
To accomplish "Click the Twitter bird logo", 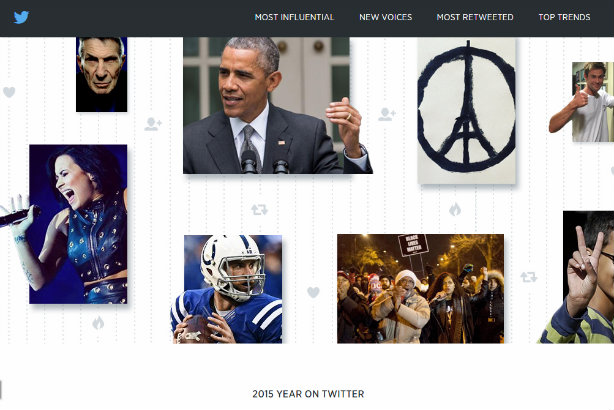I will point(21,17).
